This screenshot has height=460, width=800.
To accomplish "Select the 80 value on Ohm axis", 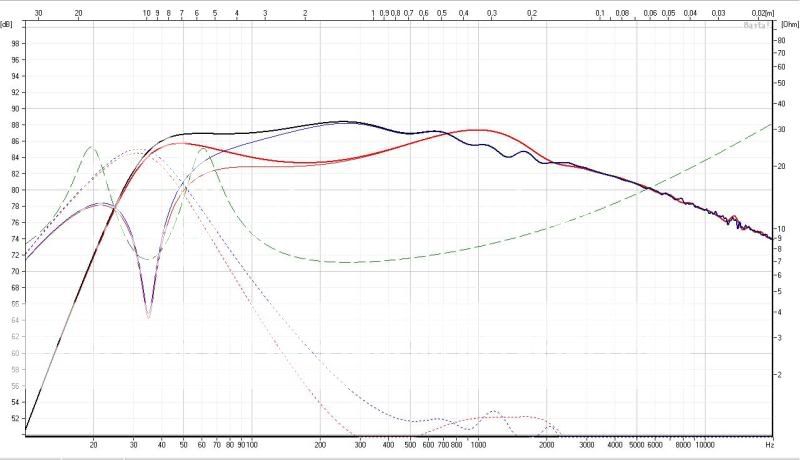I will (781, 40).
